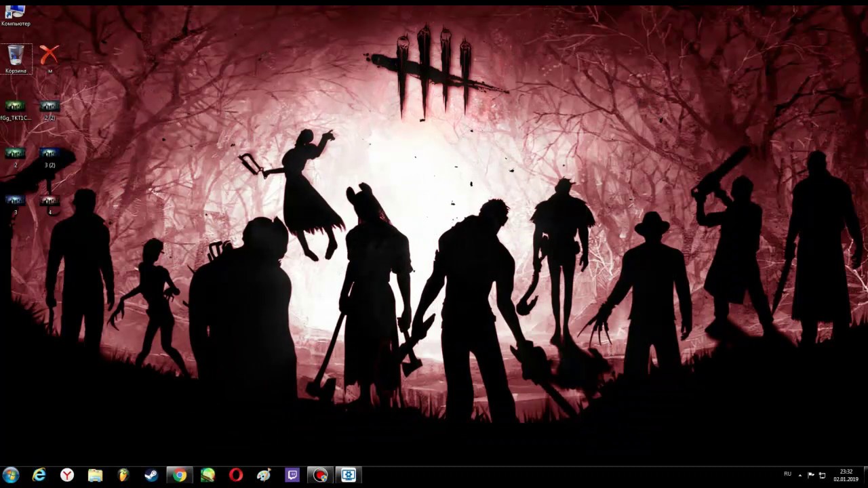Image resolution: width=868 pixels, height=488 pixels.
Task: Open the clock showing 23:32
Action: pyautogui.click(x=846, y=475)
